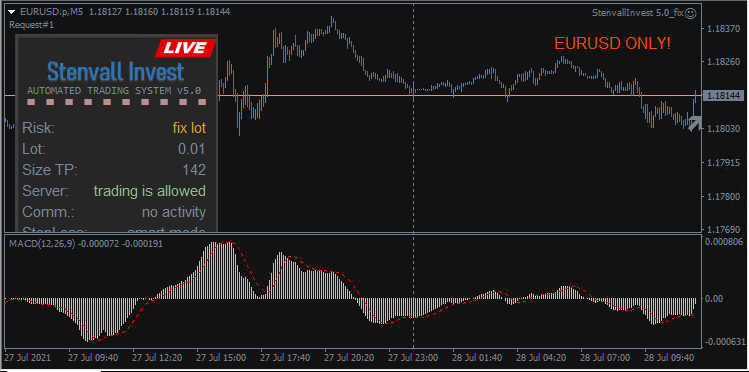Click the 27 Jul 17:40 time label
749x372 pixels.
pyautogui.click(x=284, y=357)
